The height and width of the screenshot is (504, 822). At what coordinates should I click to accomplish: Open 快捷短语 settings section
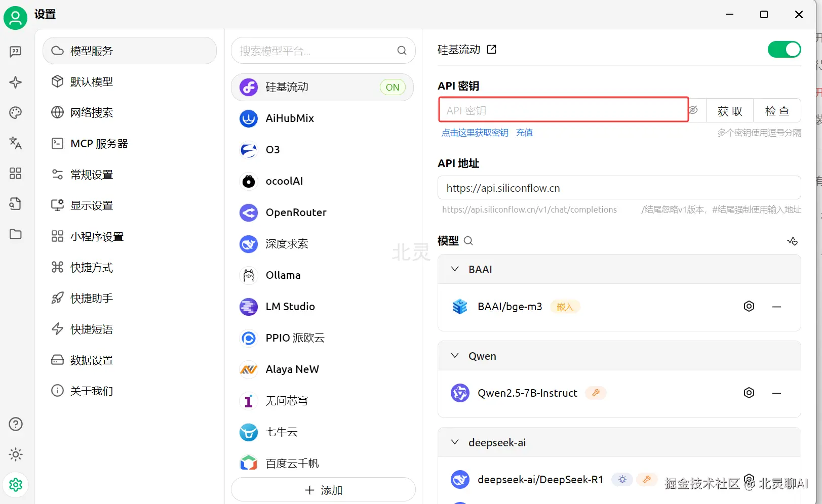[x=130, y=329]
